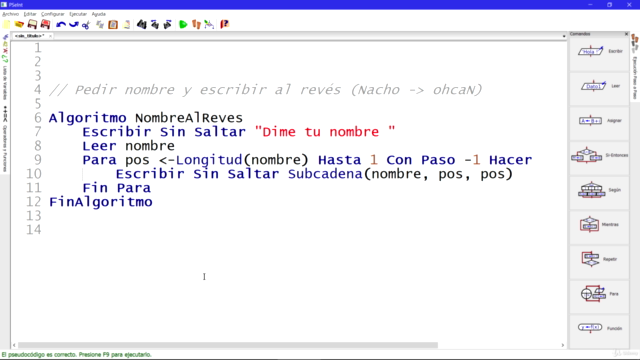640x360 pixels.
Task: Click line number 13 in the margin
Action: click(x=33, y=216)
